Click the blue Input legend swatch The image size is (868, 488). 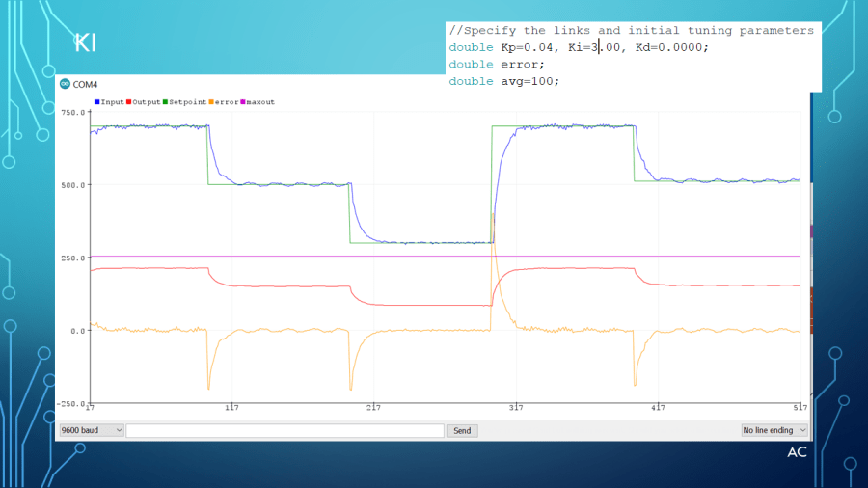point(96,101)
